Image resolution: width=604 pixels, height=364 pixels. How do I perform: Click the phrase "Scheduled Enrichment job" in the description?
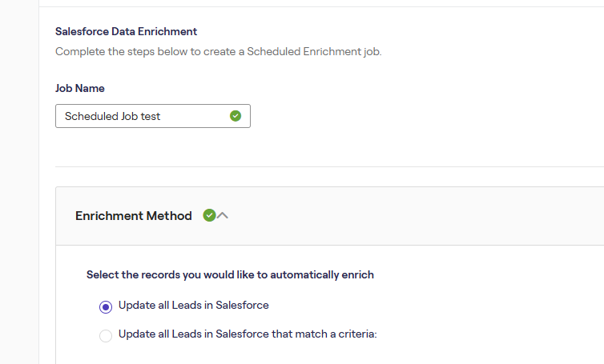tap(313, 52)
